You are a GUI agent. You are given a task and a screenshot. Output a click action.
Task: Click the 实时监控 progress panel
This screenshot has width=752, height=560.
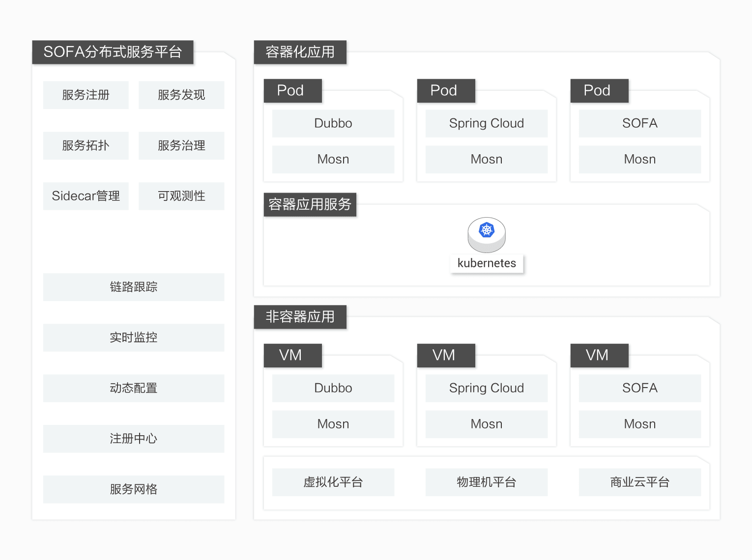click(133, 337)
